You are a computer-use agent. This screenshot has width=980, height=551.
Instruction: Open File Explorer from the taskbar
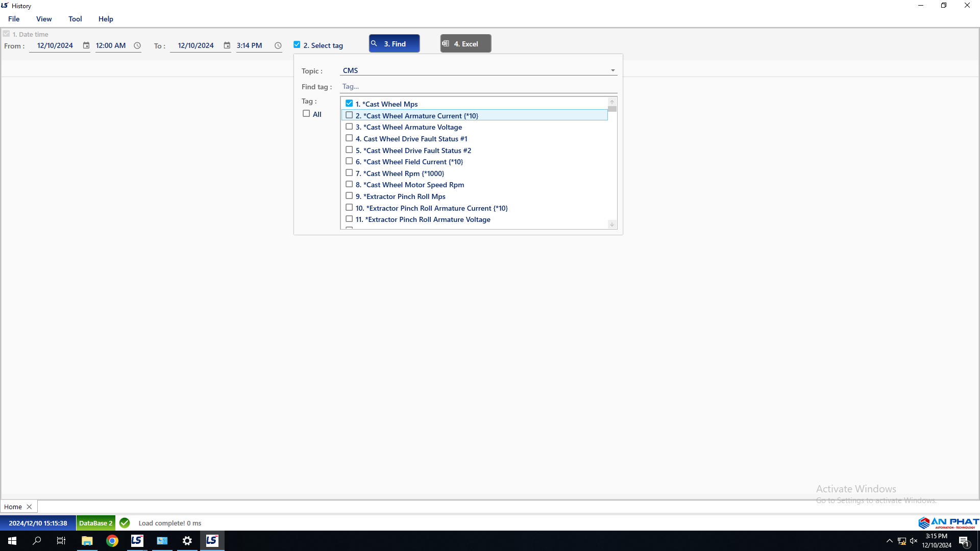point(87,541)
